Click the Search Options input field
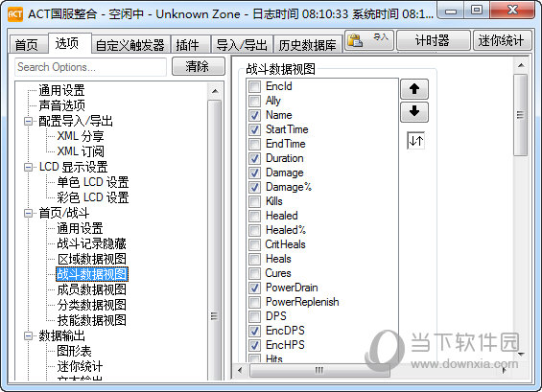 point(90,67)
